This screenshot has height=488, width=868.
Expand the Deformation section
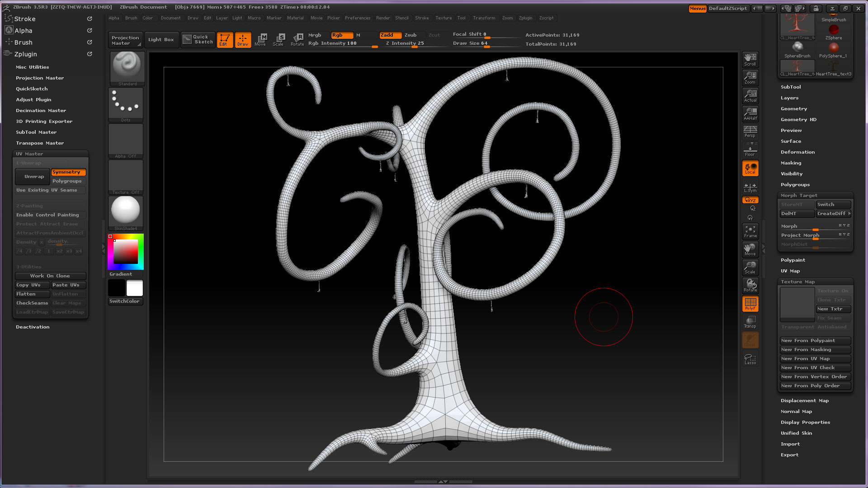[797, 152]
